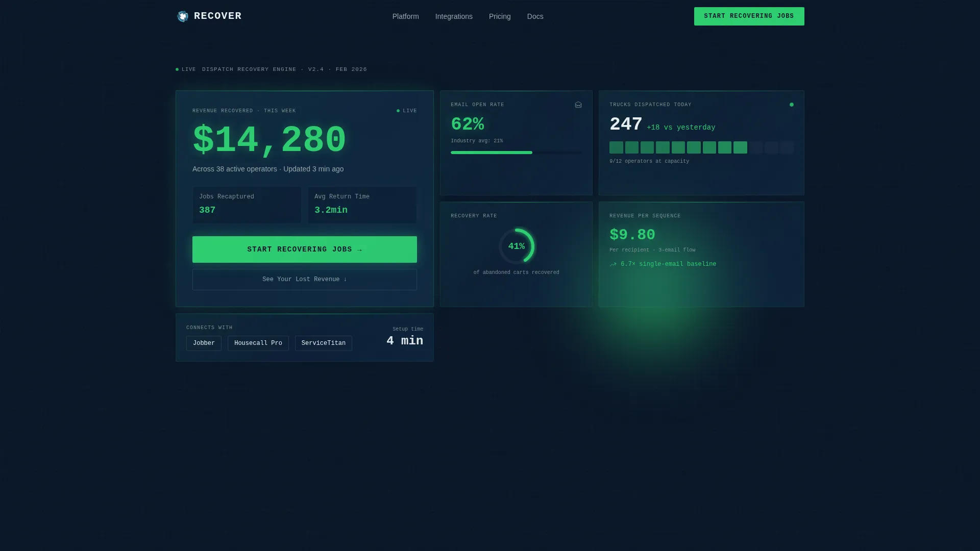This screenshot has height=551, width=980.
Task: Click the operators capacity bar segments
Action: pyautogui.click(x=701, y=147)
